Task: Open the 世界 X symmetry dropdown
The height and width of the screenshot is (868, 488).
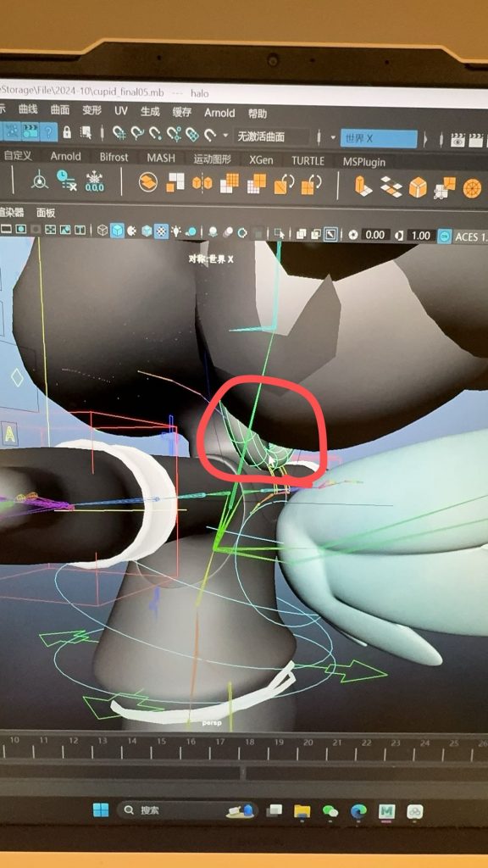Action: tap(379, 138)
